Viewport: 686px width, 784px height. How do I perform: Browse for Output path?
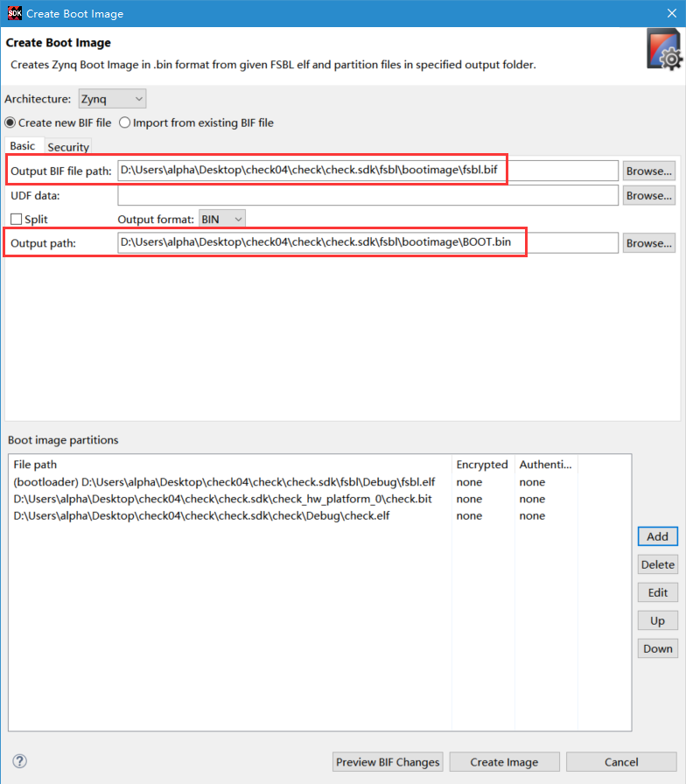(649, 243)
